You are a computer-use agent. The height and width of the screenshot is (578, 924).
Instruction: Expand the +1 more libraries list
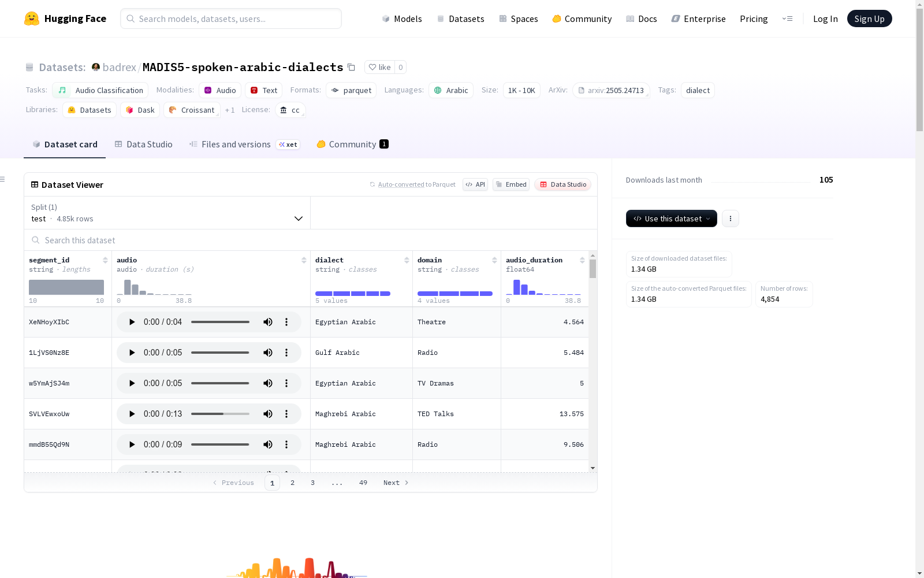pyautogui.click(x=230, y=110)
